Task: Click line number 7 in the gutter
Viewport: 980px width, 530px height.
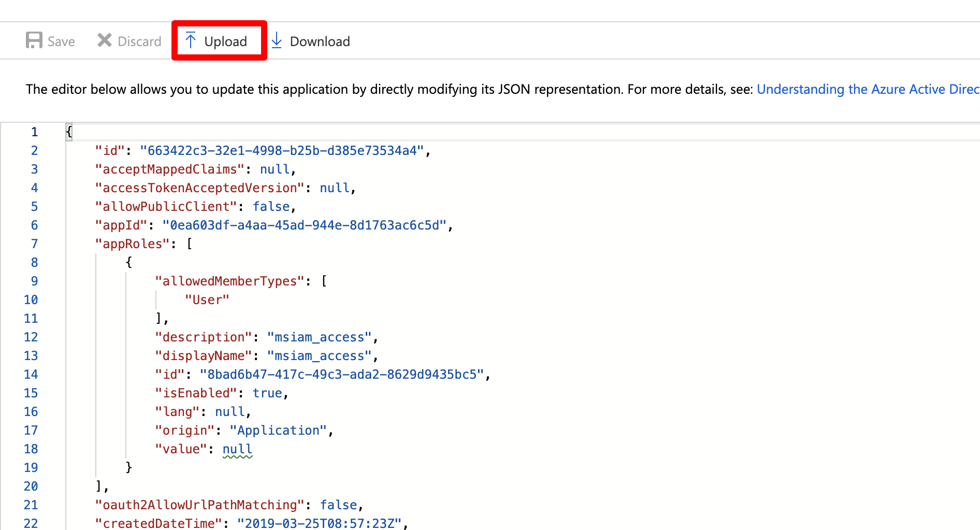Action: [34, 244]
